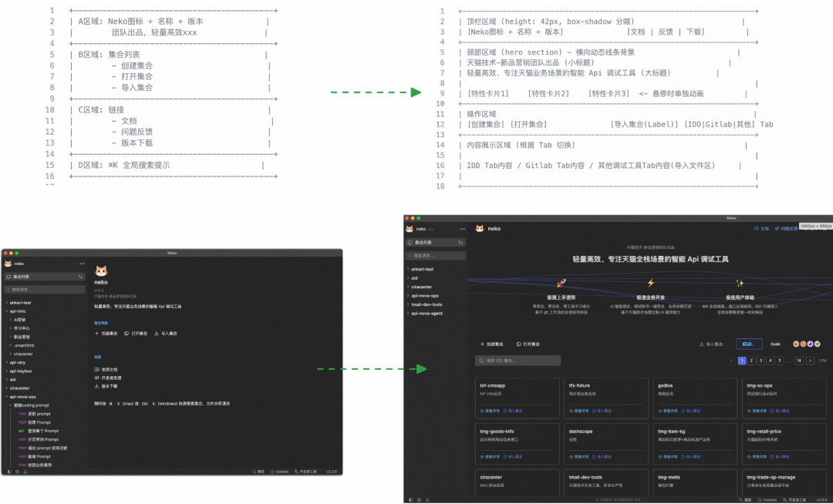
Task: Expand ahkari-test in the right window tree
Action: (x=408, y=269)
